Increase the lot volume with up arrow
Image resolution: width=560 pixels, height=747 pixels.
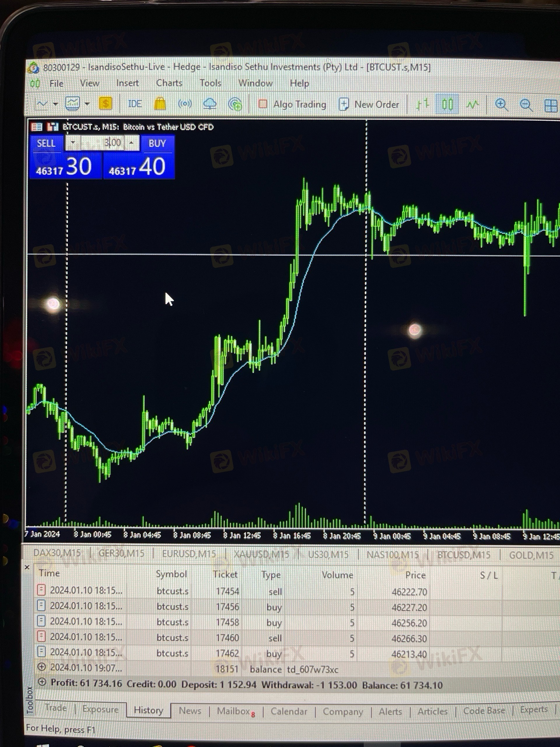(131, 143)
